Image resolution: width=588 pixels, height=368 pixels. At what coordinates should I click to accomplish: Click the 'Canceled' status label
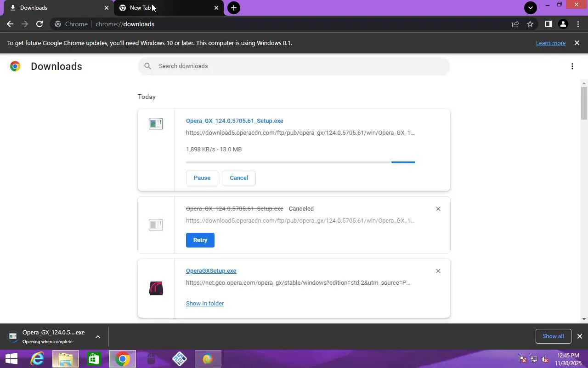pos(301,209)
